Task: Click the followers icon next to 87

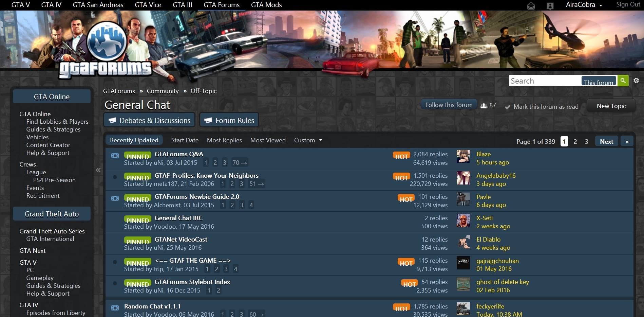Action: pos(484,106)
